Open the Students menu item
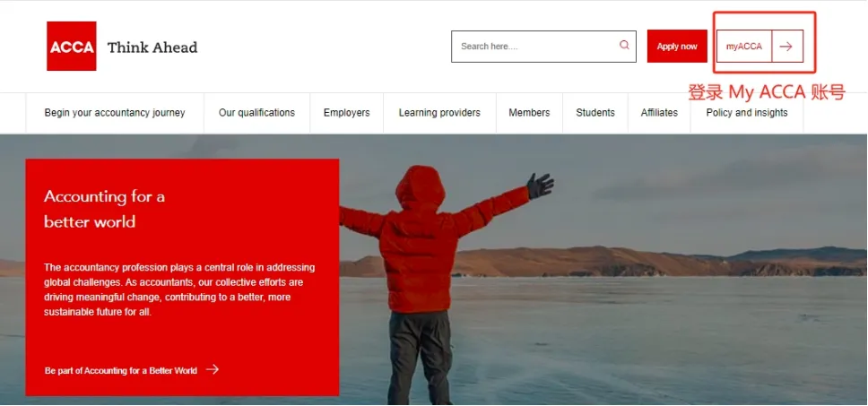Viewport: 868px width, 406px height. pyautogui.click(x=595, y=113)
